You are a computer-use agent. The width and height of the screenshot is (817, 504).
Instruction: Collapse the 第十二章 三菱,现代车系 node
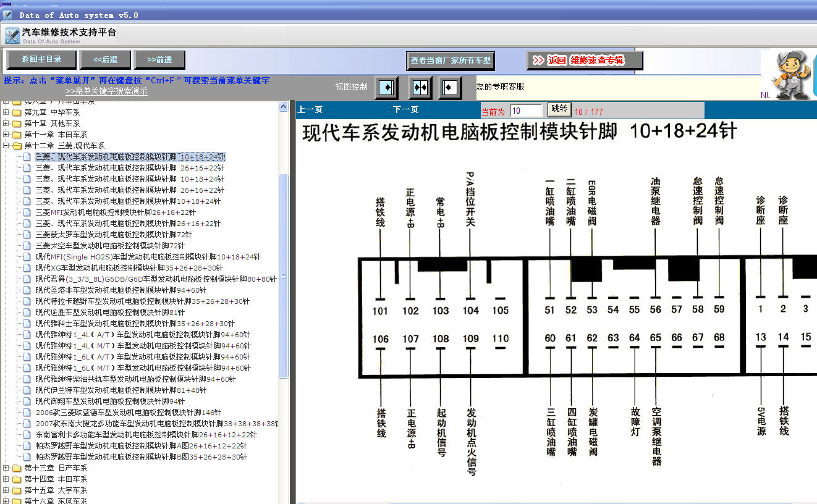click(x=6, y=146)
